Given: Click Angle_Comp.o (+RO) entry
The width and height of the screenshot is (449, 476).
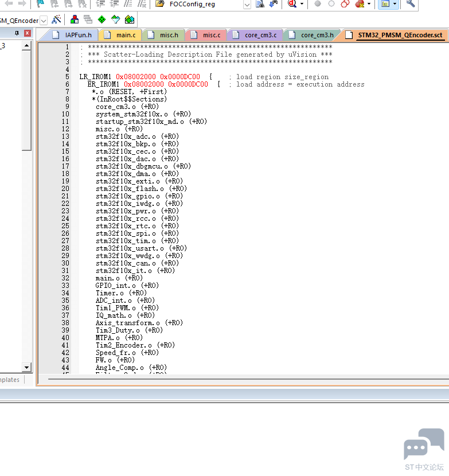Looking at the screenshot, I should pyautogui.click(x=131, y=368).
